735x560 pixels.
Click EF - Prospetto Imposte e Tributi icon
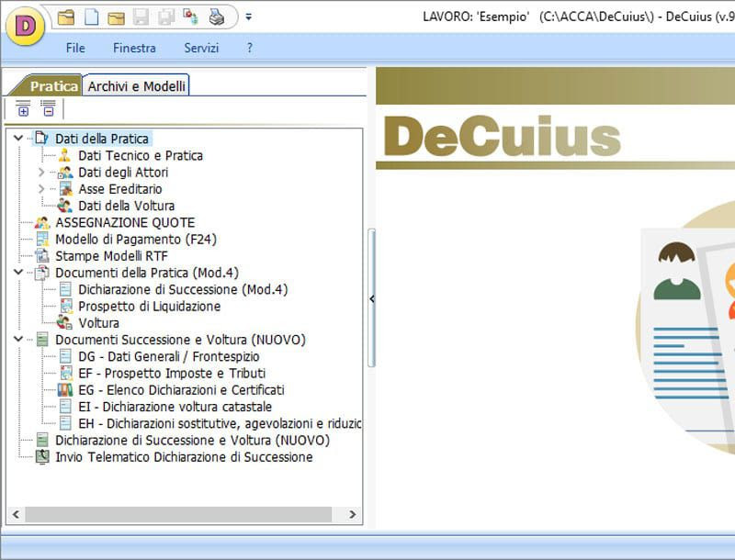coord(66,373)
